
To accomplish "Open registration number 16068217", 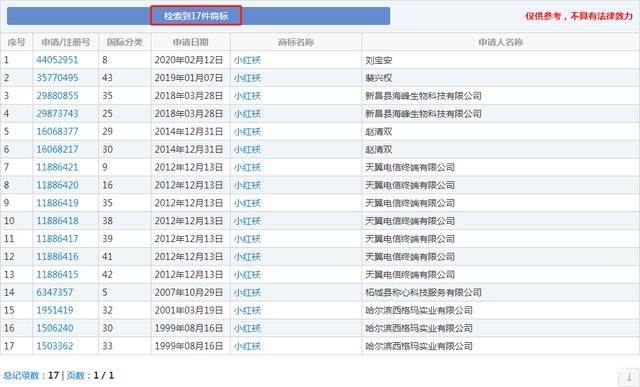I will tap(57, 149).
